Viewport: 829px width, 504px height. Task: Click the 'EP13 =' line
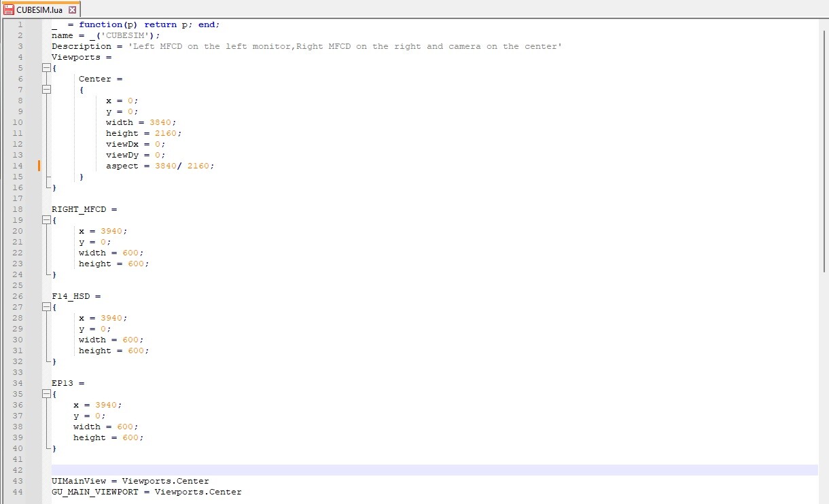68,383
